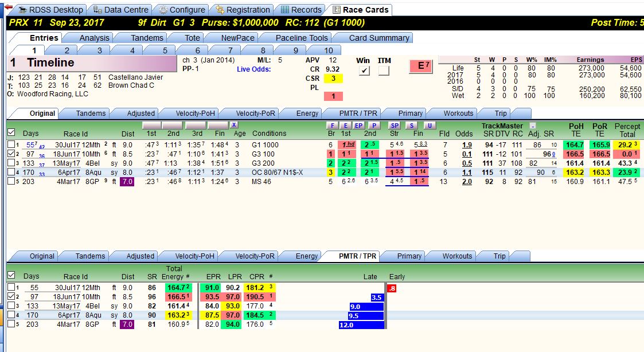Check the 6Apr17 paceline in the upper table

coord(11,172)
